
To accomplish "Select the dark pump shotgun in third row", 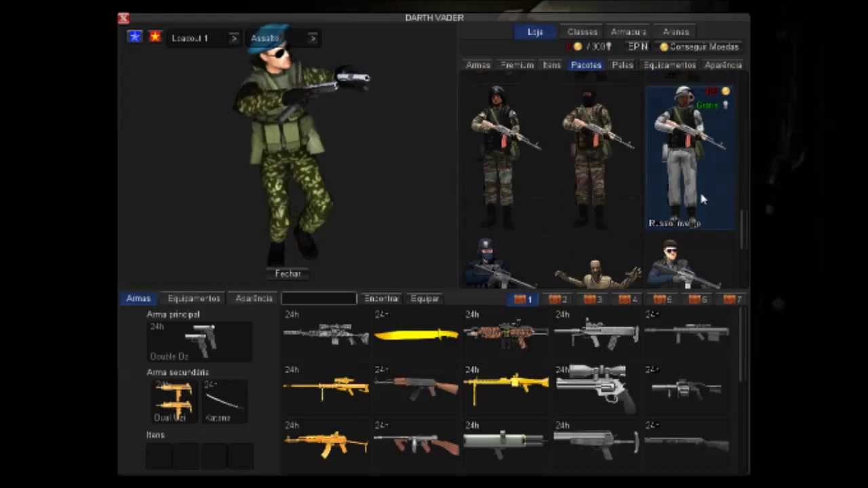I will coord(687,445).
